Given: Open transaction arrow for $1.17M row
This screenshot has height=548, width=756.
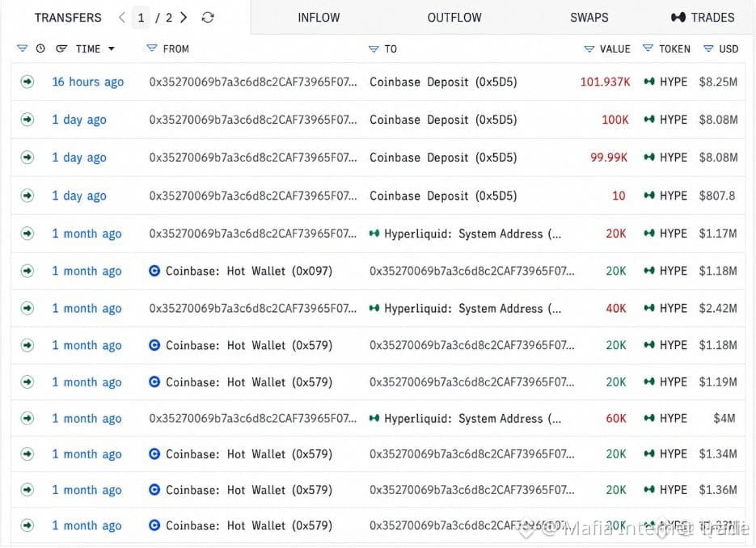Looking at the screenshot, I should pos(27,234).
